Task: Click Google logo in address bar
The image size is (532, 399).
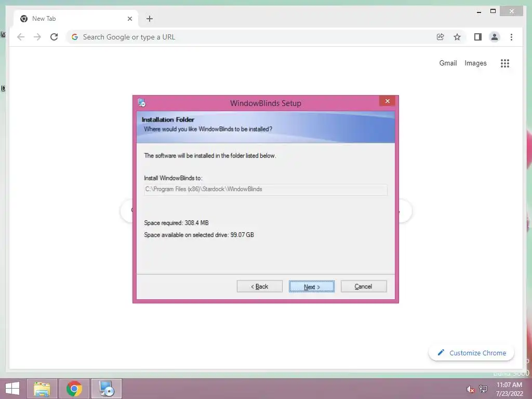Action: 75,37
